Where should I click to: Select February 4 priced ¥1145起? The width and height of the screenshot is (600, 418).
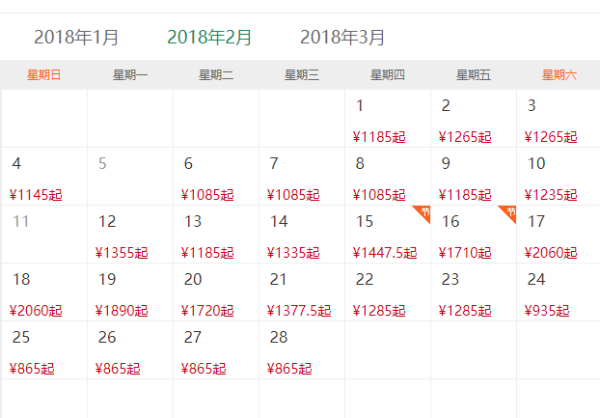click(x=44, y=177)
